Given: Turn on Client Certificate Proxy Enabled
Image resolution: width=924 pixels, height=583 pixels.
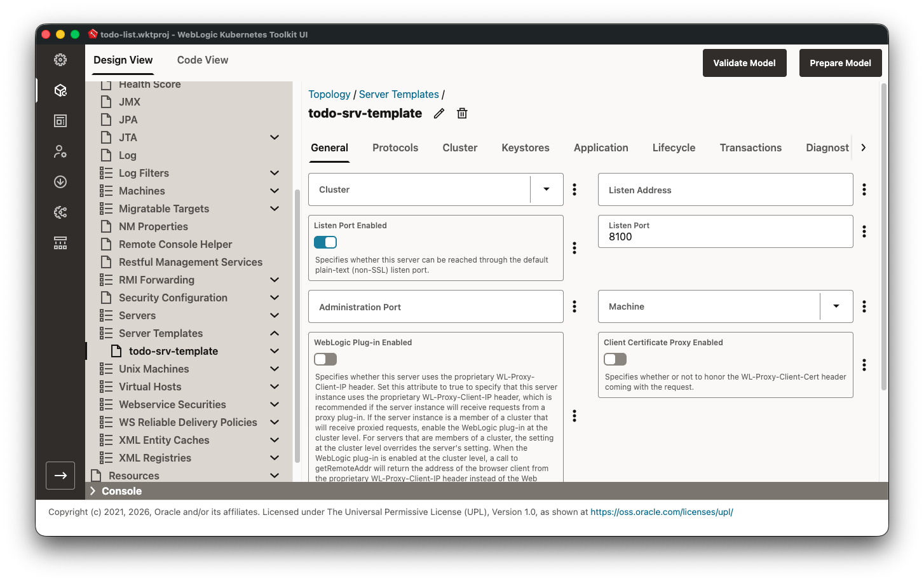Looking at the screenshot, I should pos(615,359).
